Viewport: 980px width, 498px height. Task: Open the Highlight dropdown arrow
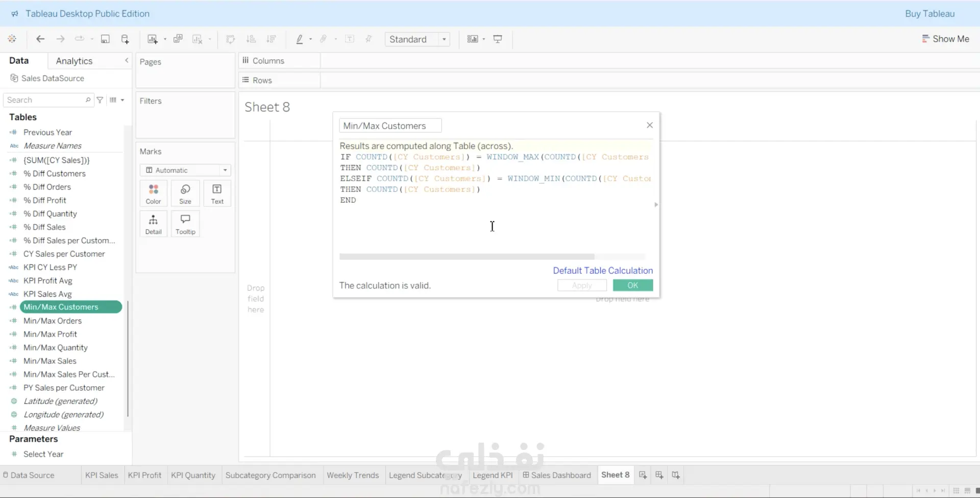tap(310, 39)
